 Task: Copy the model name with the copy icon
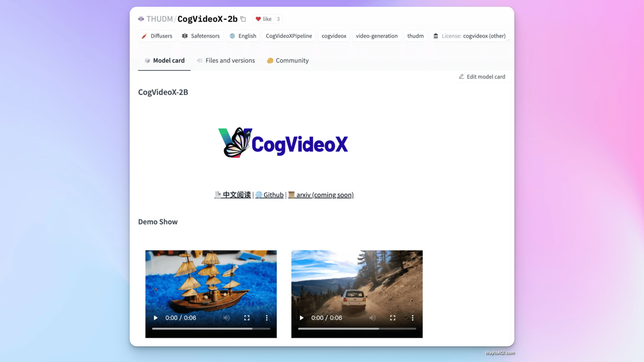pos(243,19)
